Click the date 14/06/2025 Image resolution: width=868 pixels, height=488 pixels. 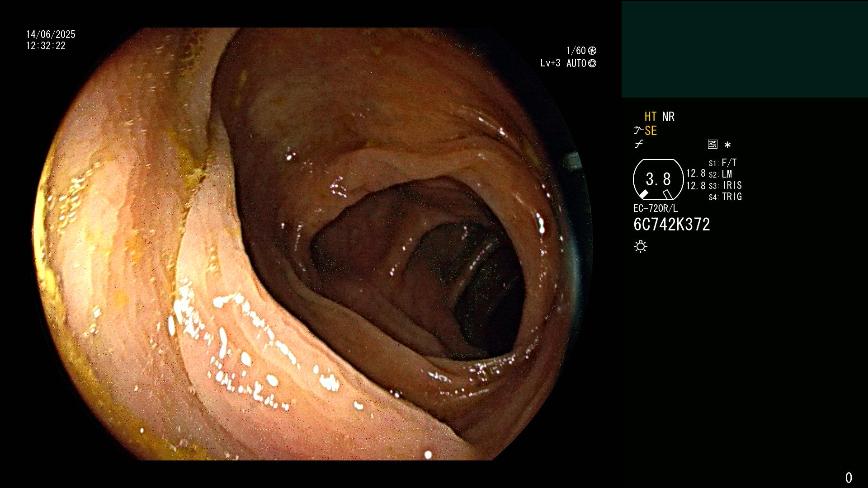pyautogui.click(x=51, y=34)
